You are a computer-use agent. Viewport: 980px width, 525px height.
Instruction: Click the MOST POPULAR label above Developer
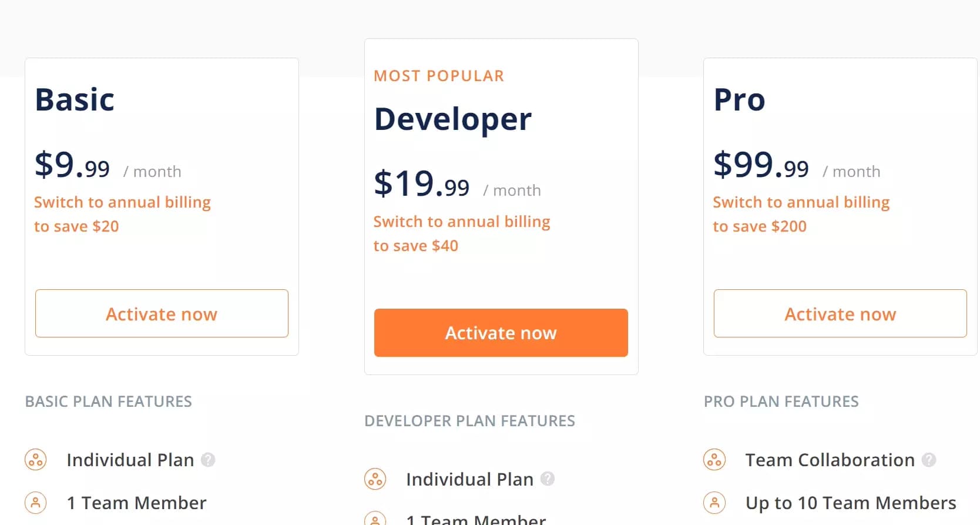pos(439,75)
